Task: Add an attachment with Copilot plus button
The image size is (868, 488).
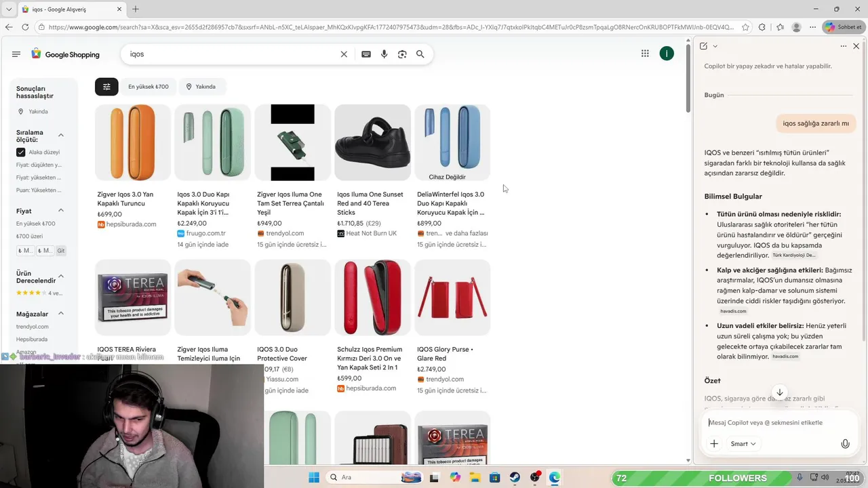Action: [x=714, y=444]
